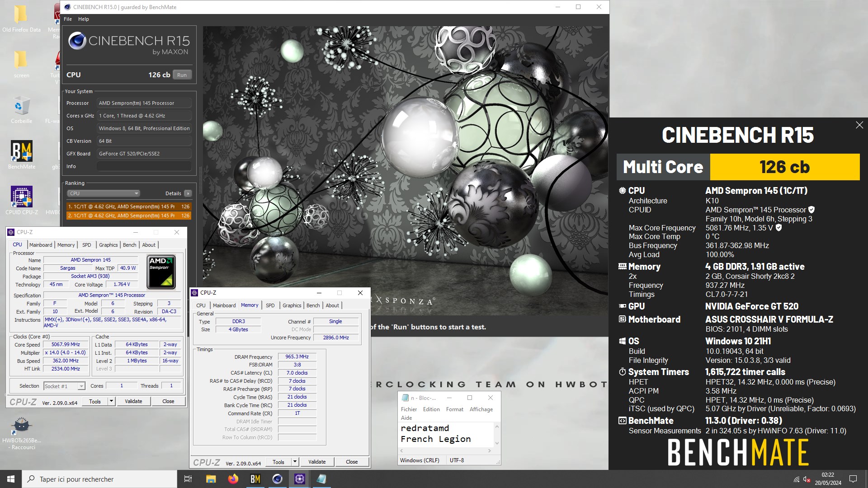Click Close in CPU-Z Memory window
This screenshot has height=488, width=868.
pos(352,462)
